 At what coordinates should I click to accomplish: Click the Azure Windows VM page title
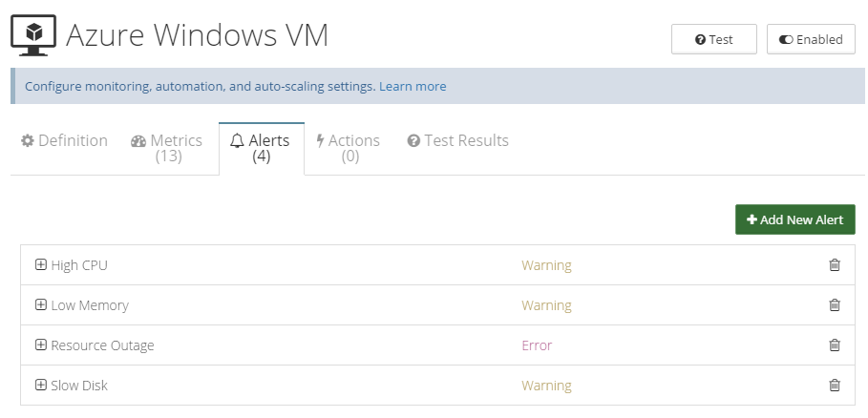[197, 34]
